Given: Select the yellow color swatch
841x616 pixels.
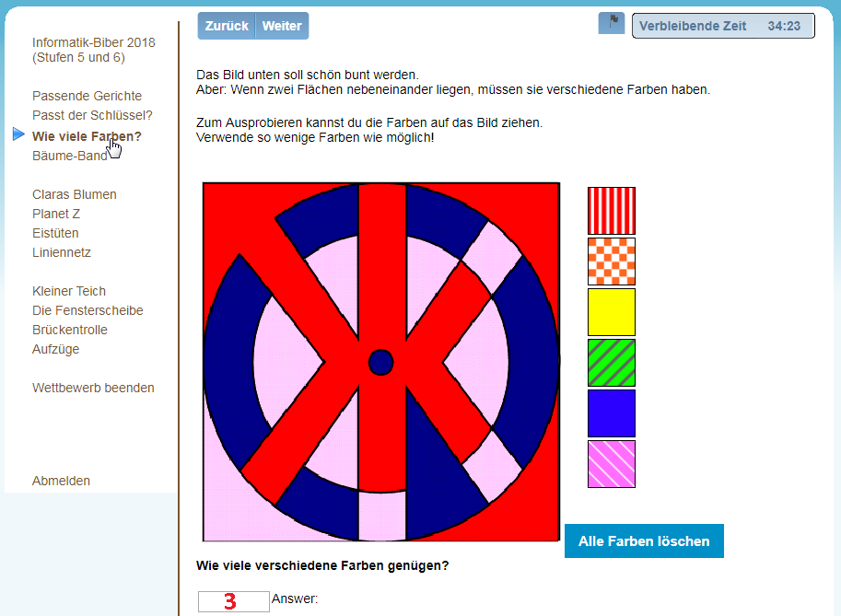Looking at the screenshot, I should tap(612, 312).
